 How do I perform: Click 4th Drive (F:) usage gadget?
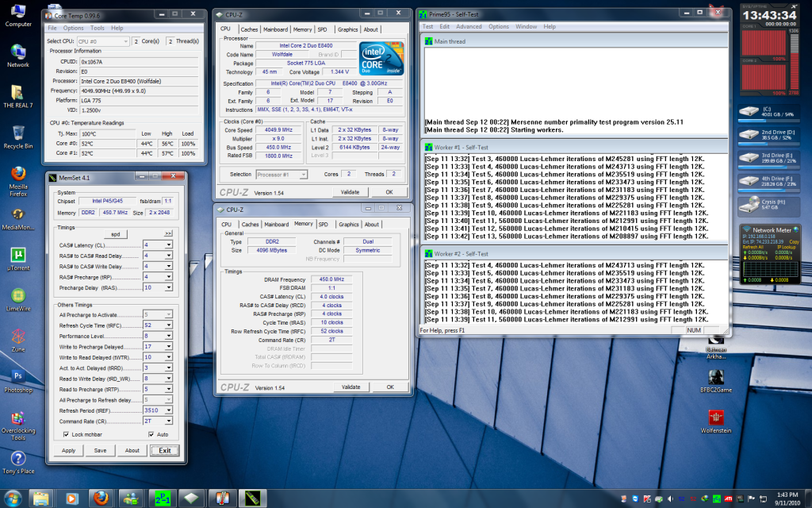tap(768, 182)
